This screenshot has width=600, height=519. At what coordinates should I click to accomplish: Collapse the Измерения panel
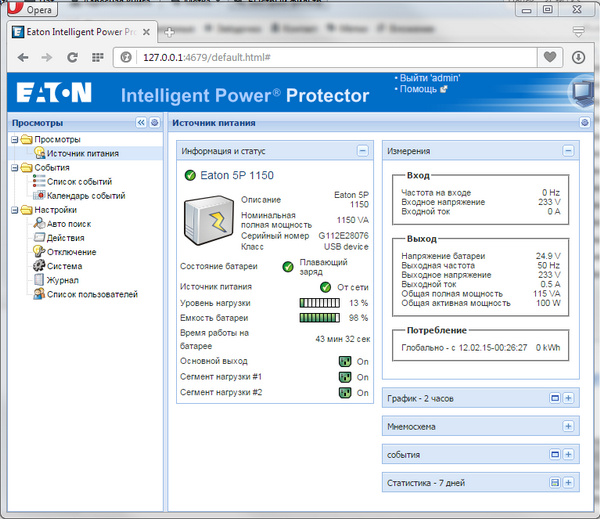coord(568,151)
